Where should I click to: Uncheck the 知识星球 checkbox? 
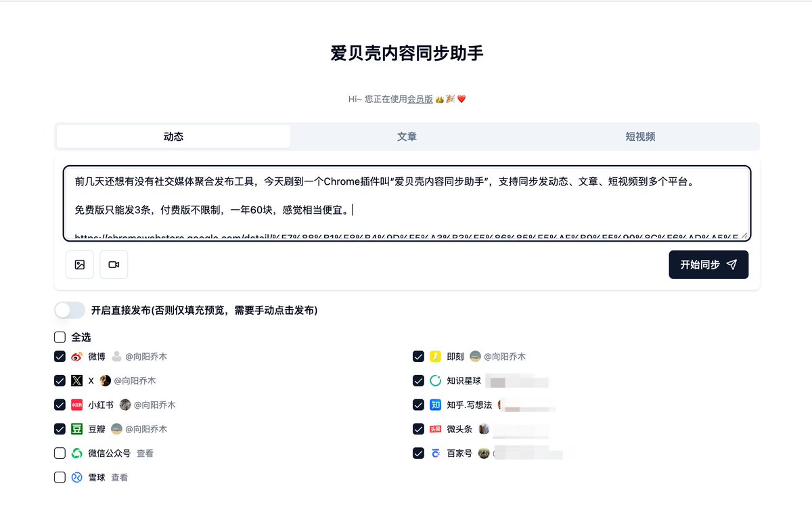pos(418,381)
